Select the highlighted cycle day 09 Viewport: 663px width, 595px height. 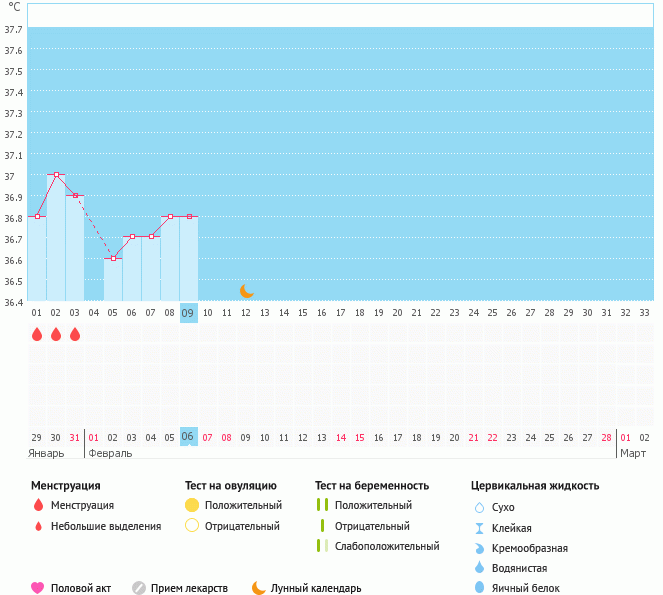tap(188, 312)
